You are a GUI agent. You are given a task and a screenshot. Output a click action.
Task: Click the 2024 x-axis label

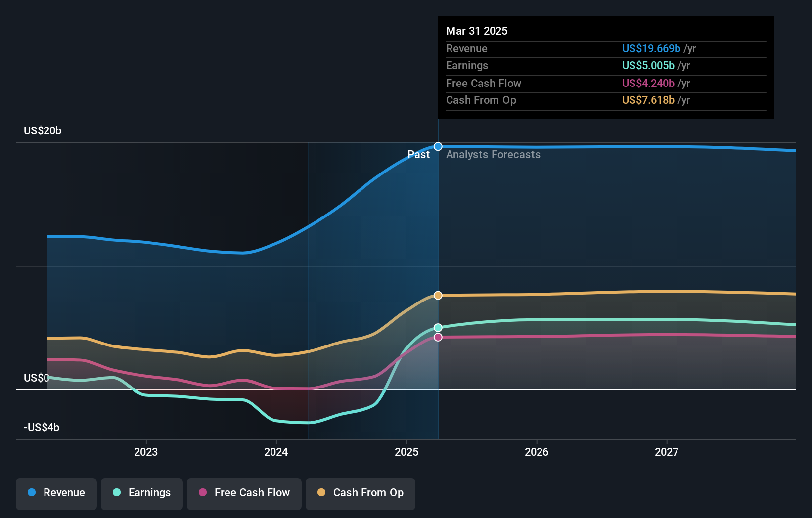pos(276,452)
